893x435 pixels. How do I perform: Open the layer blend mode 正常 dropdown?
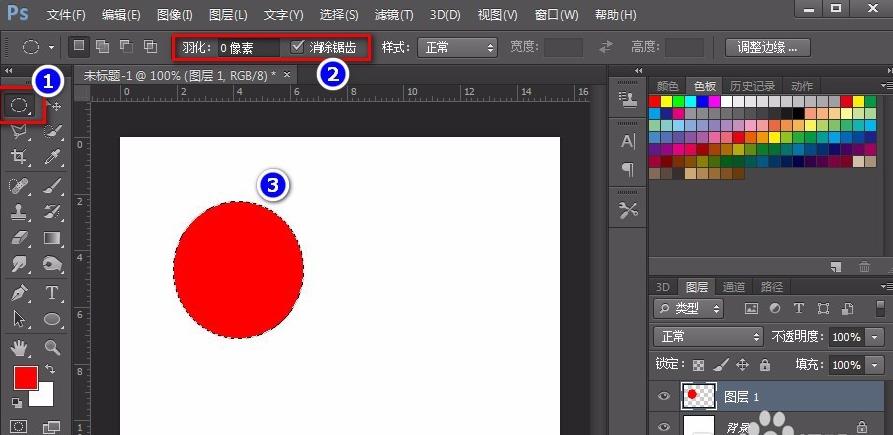[708, 336]
